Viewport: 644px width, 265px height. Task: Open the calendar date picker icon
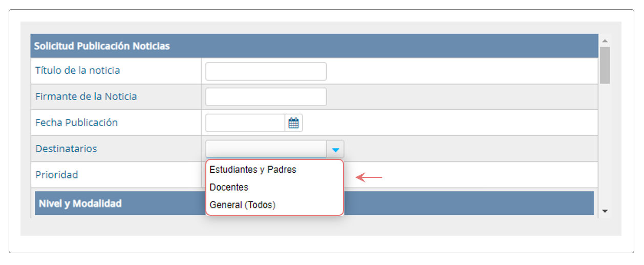pos(294,123)
